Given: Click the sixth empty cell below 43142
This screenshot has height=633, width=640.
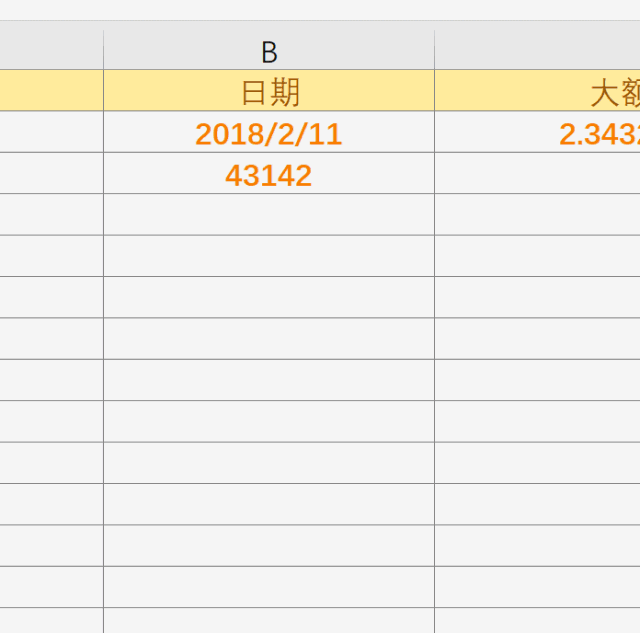Looking at the screenshot, I should point(268,422).
